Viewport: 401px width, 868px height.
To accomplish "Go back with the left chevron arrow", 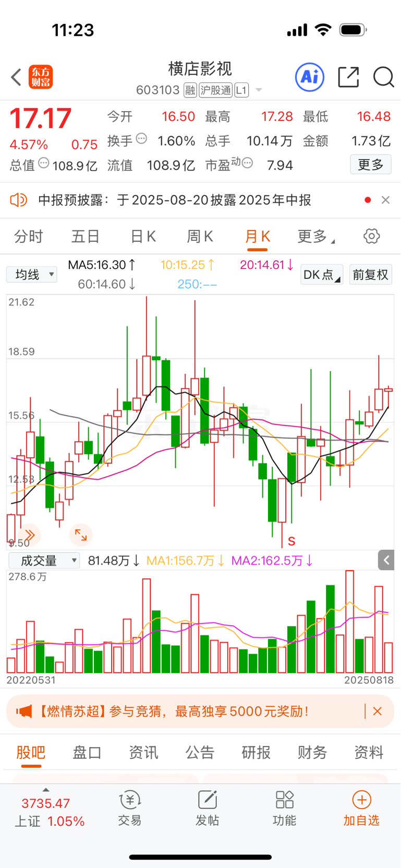I will (16, 77).
